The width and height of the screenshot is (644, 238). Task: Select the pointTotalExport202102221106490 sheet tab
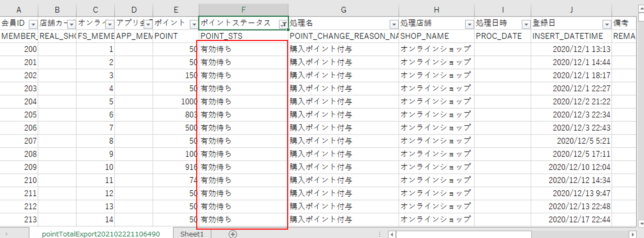101,234
